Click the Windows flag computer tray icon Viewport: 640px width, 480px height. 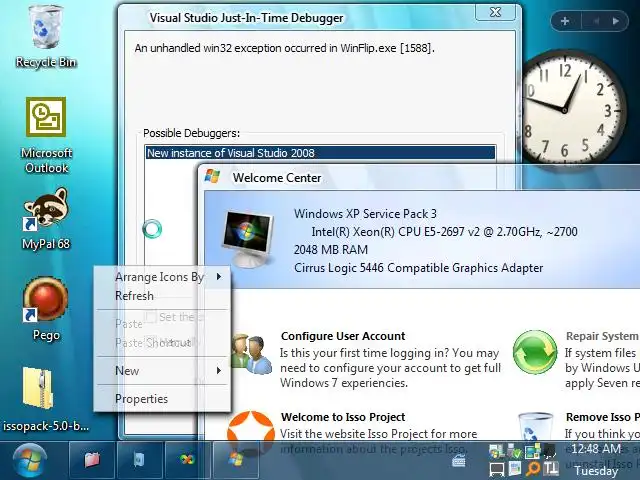496,451
